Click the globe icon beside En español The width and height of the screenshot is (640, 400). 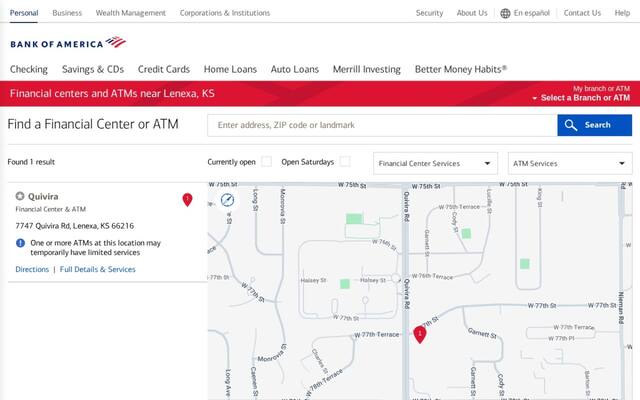pos(505,13)
